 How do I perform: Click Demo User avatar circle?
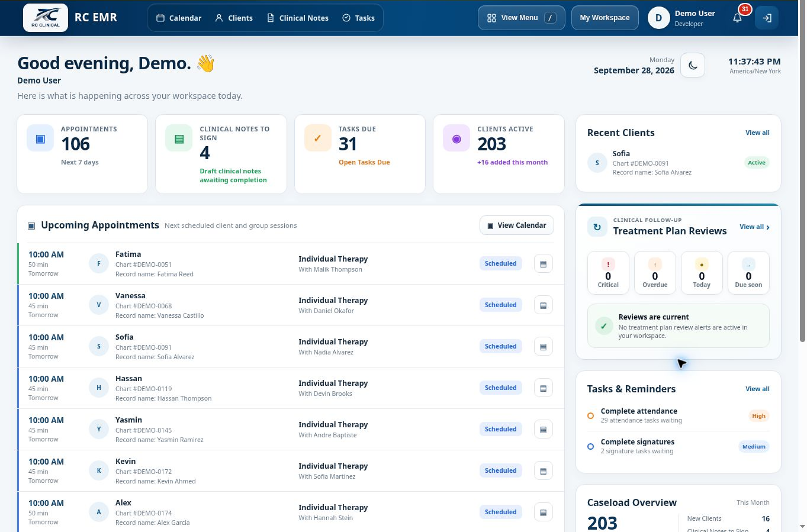[658, 18]
